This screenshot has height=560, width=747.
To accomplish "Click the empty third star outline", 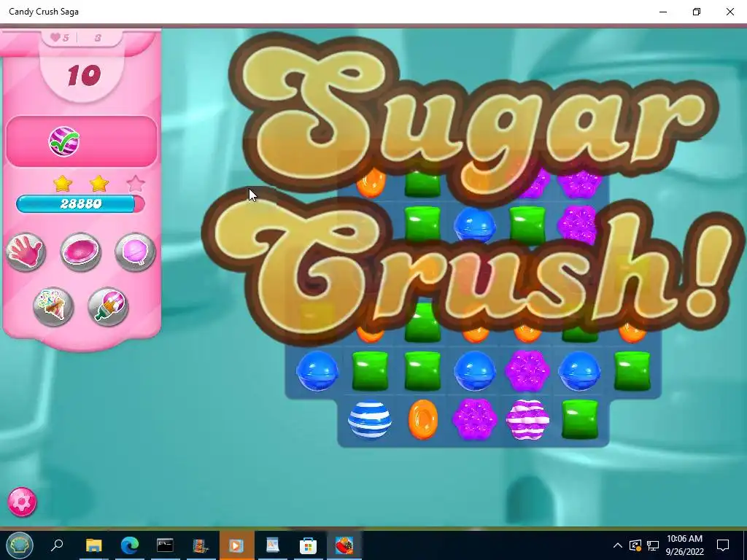I will [135, 183].
